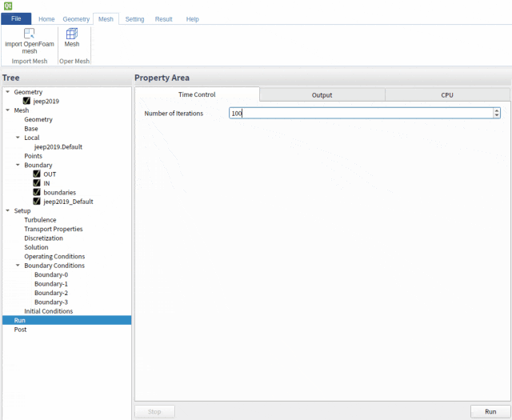Select Transport Properties in the tree
The width and height of the screenshot is (512, 420).
(x=54, y=230)
